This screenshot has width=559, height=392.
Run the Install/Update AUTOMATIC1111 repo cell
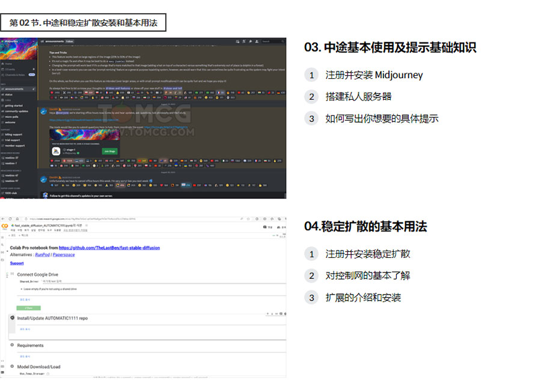tap(13, 318)
